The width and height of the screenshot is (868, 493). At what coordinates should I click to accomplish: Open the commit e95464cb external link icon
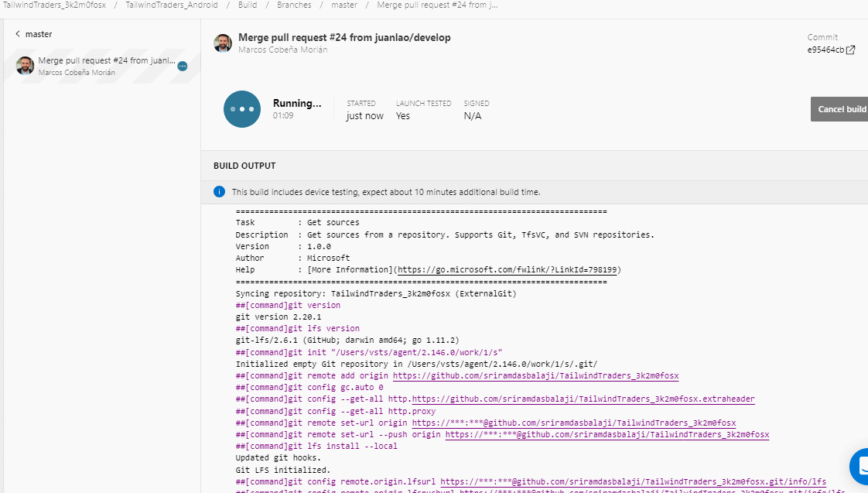click(x=851, y=50)
